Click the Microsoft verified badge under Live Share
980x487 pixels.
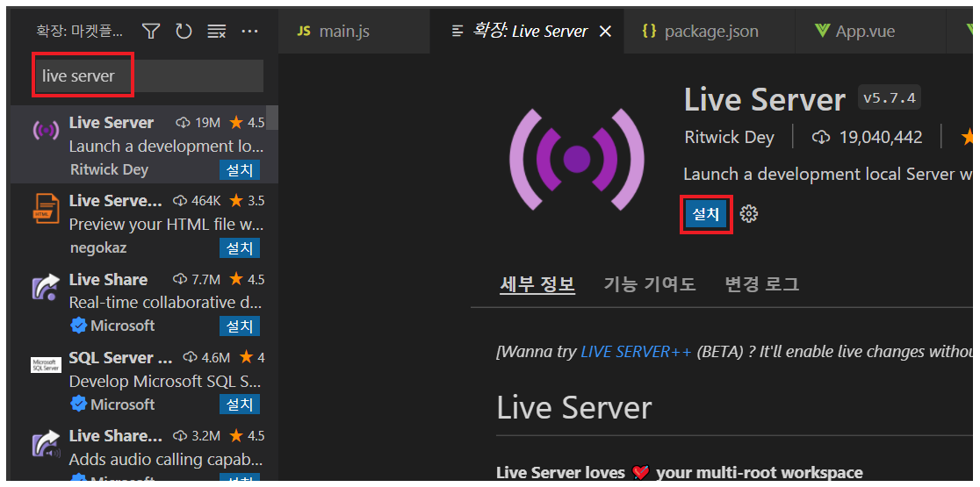click(x=78, y=326)
